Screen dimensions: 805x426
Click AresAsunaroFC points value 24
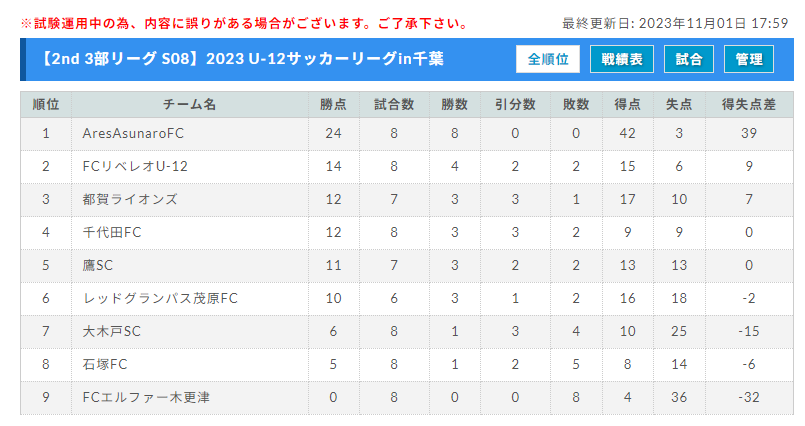coord(333,133)
